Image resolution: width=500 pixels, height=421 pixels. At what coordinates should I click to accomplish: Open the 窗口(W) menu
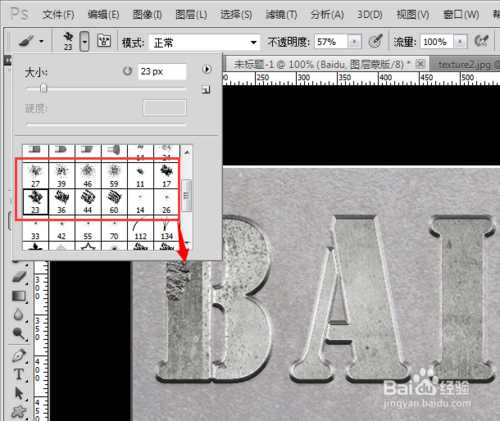point(461,14)
